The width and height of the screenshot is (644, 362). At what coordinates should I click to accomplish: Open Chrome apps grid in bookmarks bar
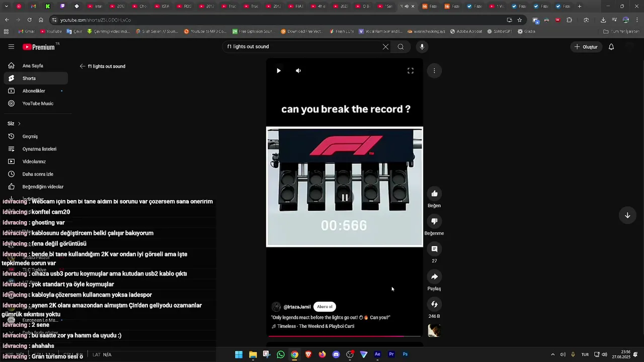[6, 31]
